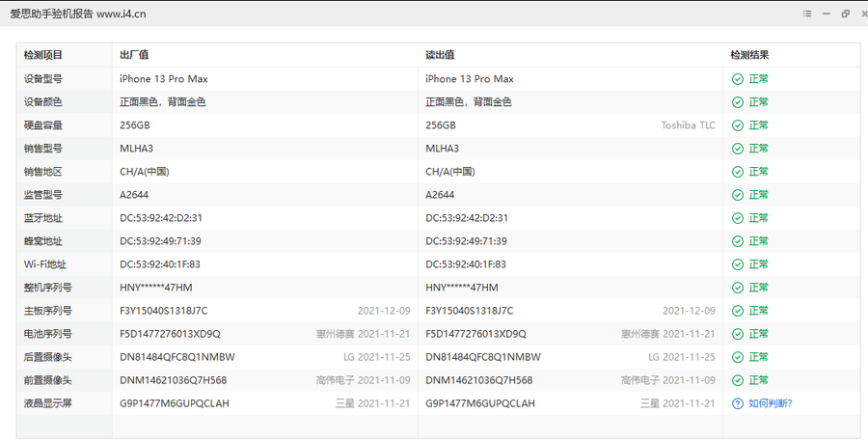This screenshot has width=868, height=442.
Task: Click the 如何判断? link for 液晶显示屏
Action: pyautogui.click(x=770, y=403)
